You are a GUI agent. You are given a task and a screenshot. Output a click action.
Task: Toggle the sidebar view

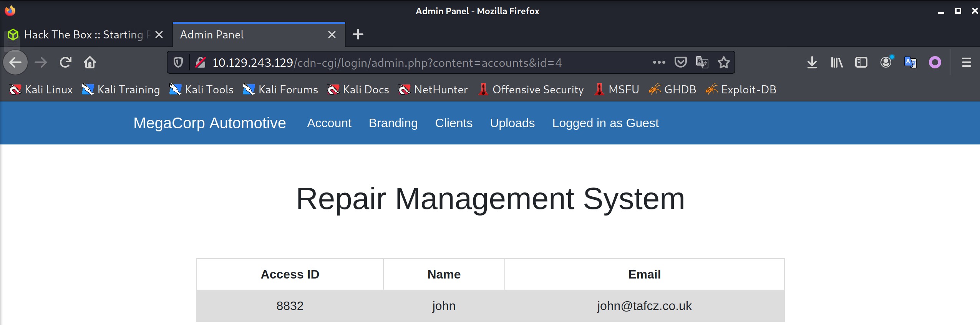click(x=861, y=62)
